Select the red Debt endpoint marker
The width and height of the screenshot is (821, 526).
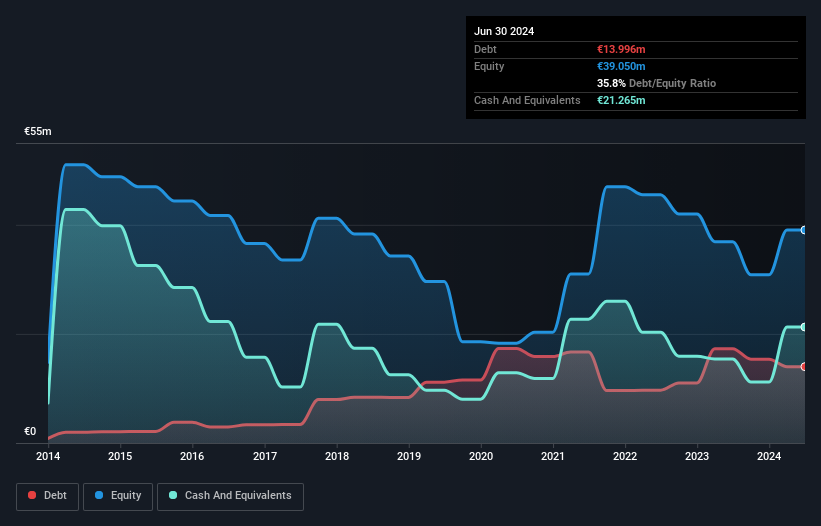point(804,367)
